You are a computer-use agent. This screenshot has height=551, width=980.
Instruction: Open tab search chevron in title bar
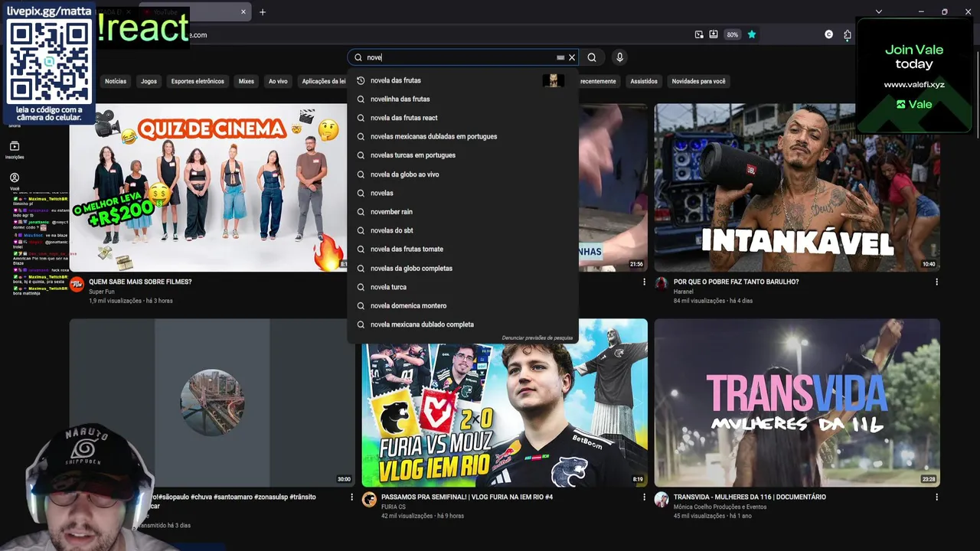click(x=878, y=11)
